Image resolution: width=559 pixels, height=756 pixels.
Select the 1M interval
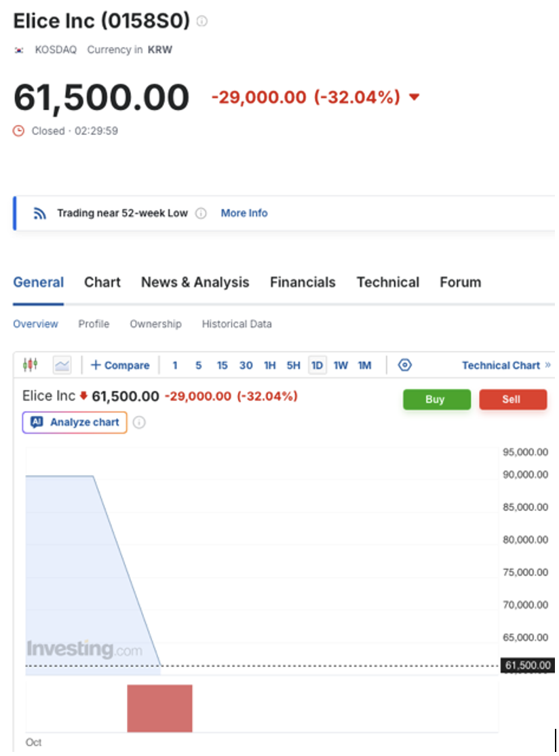[365, 366]
